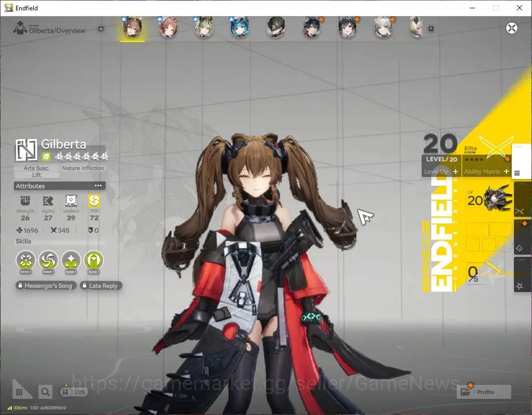Click the Lift tag

pos(36,175)
